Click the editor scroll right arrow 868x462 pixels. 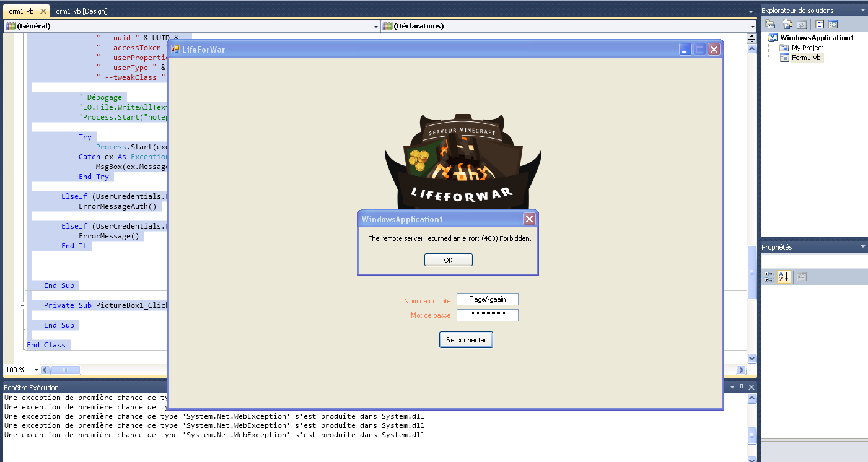click(741, 370)
